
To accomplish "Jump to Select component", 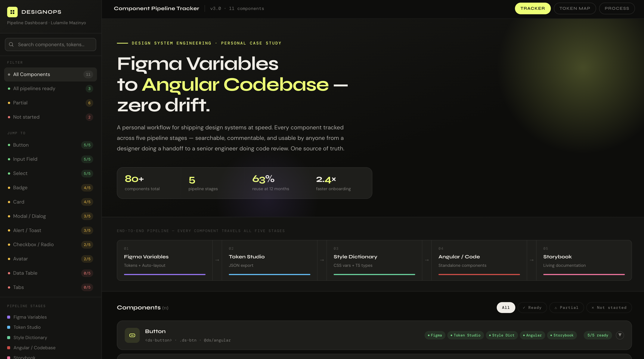I will [x=51, y=174].
